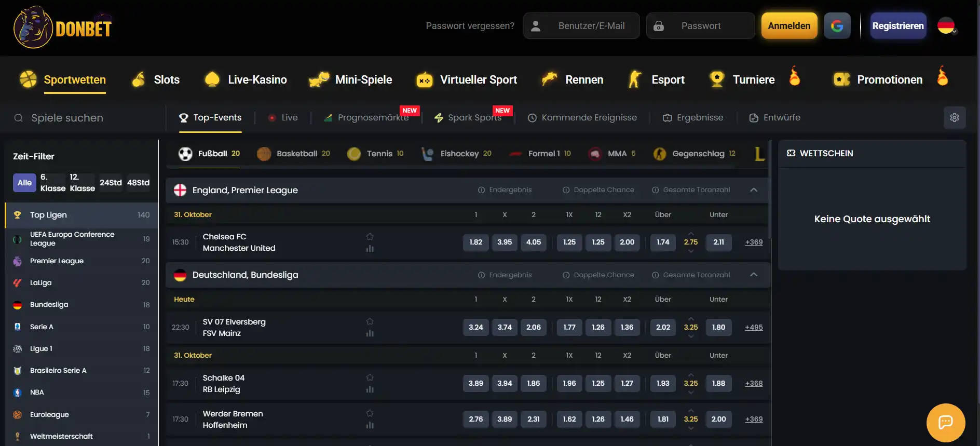Open the German flag language selector

947,25
